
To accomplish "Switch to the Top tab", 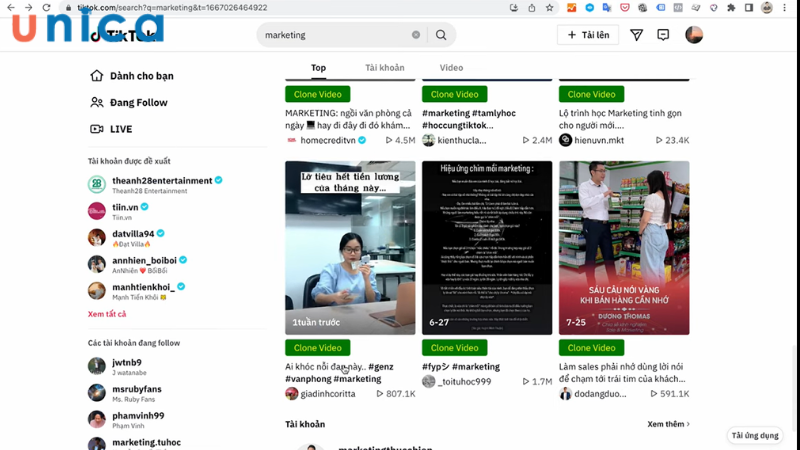I will (318, 67).
